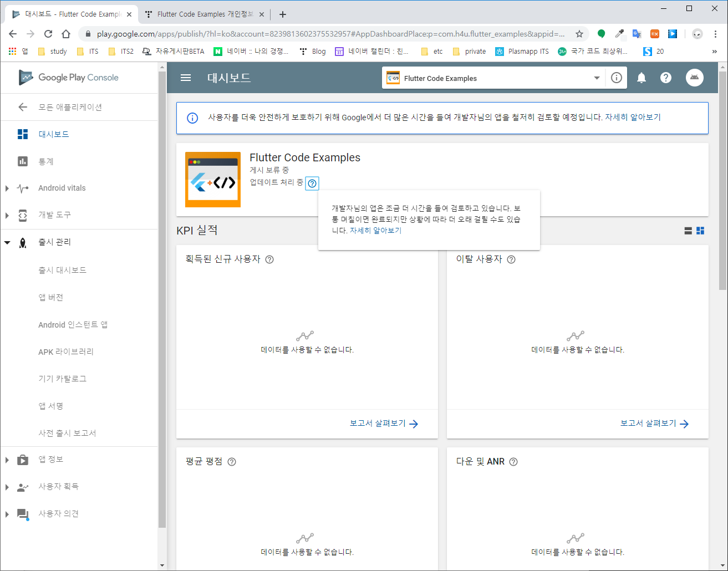Expand the 사용자 의견 section
The width and height of the screenshot is (728, 571).
pos(7,514)
